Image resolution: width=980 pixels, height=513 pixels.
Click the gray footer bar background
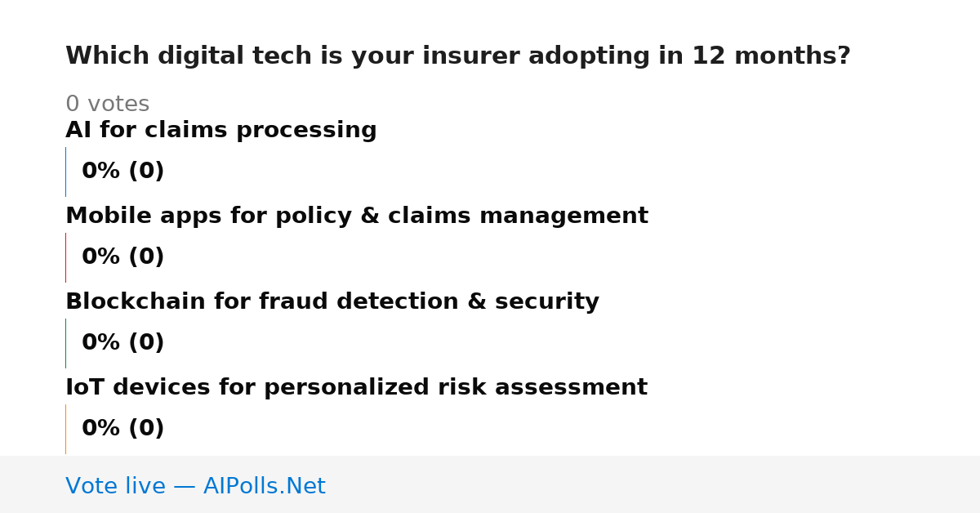pos(653,484)
